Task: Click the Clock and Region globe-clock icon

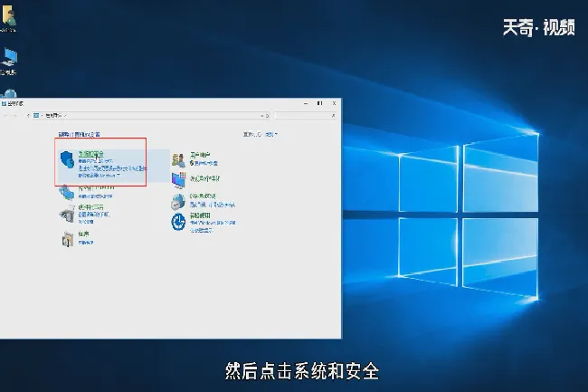Action: coord(178,202)
